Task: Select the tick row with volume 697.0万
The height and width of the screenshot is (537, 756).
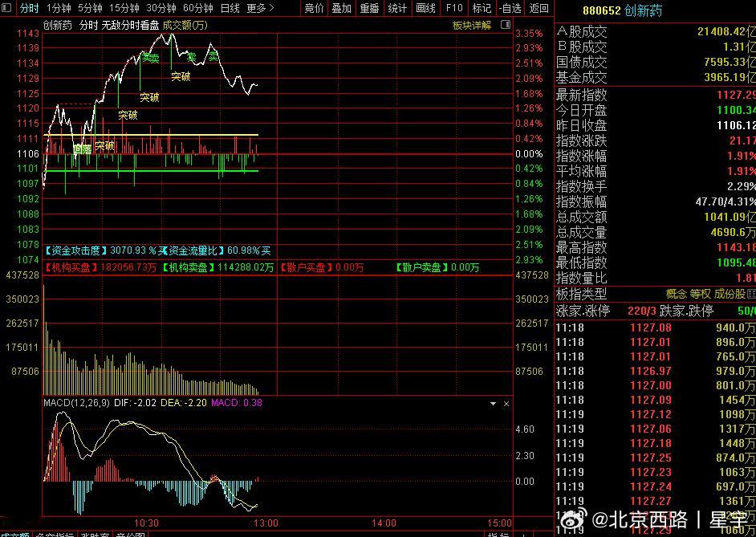Action: [656, 487]
